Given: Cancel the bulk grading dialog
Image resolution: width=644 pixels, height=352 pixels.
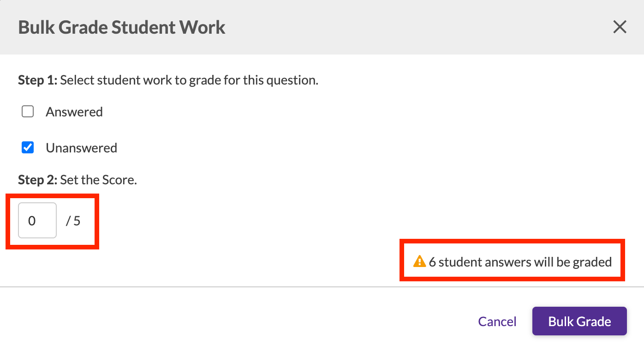Looking at the screenshot, I should click(497, 322).
